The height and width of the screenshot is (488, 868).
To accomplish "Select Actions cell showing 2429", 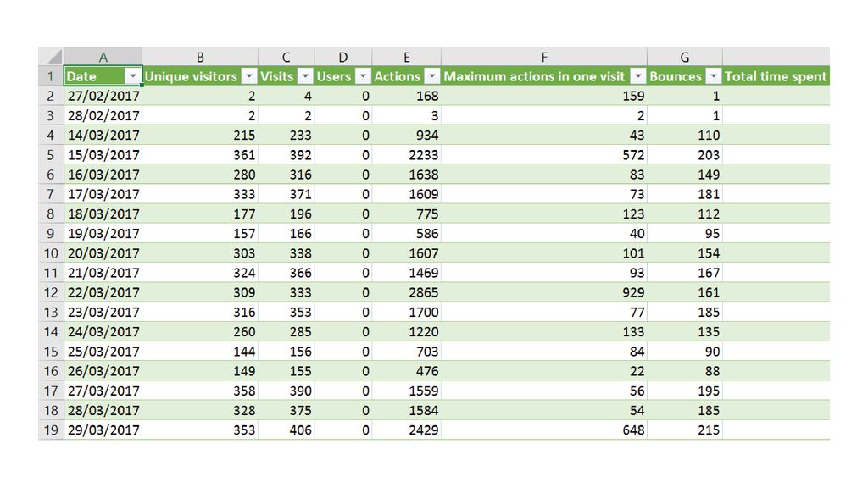I will point(406,430).
